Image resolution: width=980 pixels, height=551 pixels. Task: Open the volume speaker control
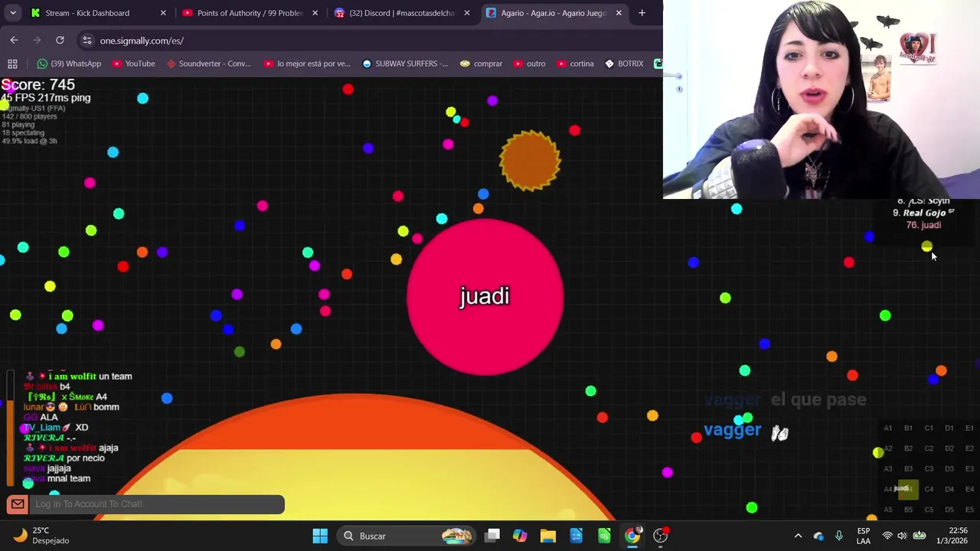903,536
